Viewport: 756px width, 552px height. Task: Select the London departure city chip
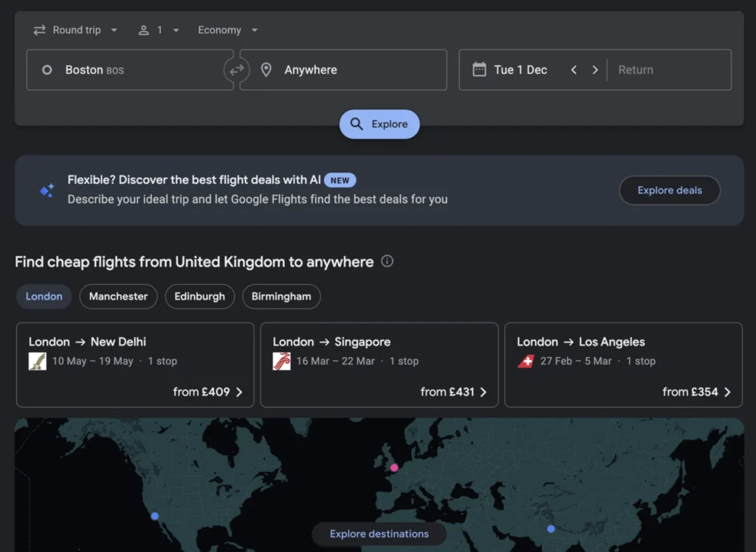44,296
